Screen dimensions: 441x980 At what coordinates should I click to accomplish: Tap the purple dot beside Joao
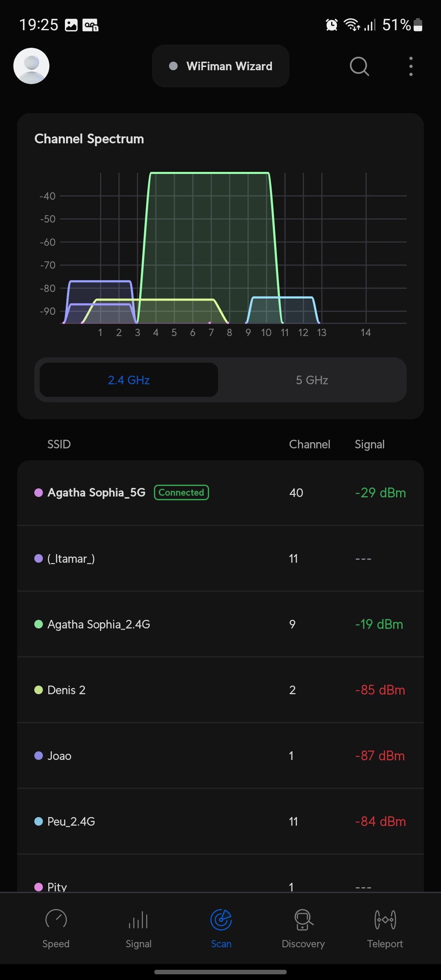(39, 756)
